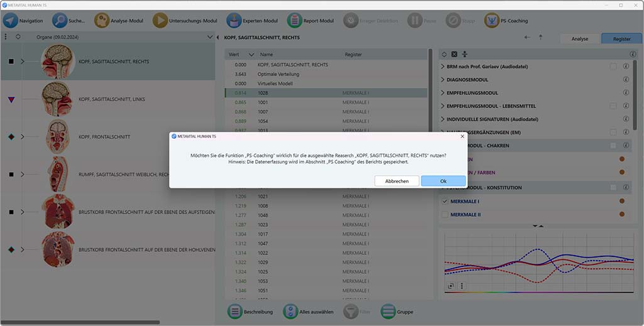Viewport: 644px width, 326px height.
Task: Click the PS-Coaching toolbar icon
Action: pyautogui.click(x=491, y=21)
